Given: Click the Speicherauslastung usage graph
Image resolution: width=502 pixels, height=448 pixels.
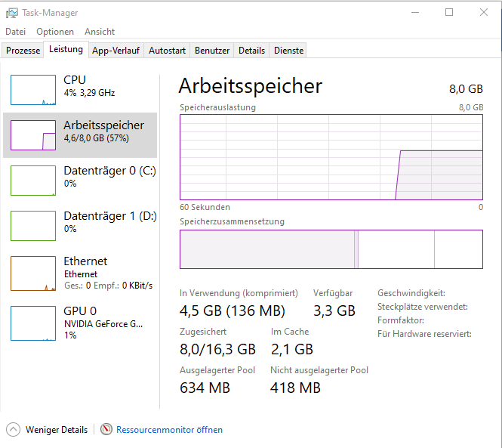Looking at the screenshot, I should (x=331, y=157).
